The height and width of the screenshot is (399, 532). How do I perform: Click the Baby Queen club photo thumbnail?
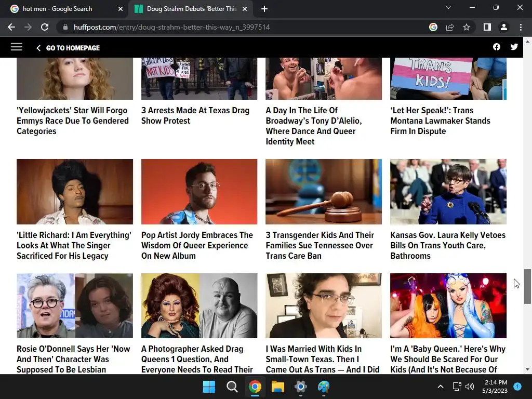448,305
